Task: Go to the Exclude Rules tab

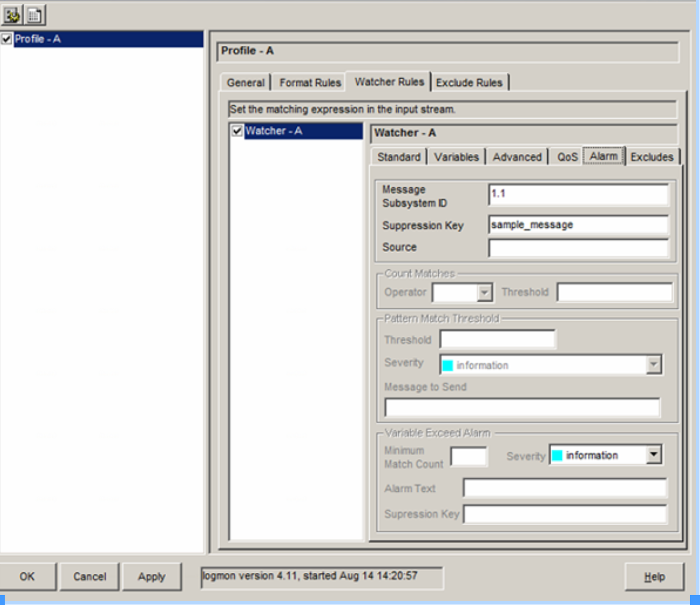Action: coord(469,83)
